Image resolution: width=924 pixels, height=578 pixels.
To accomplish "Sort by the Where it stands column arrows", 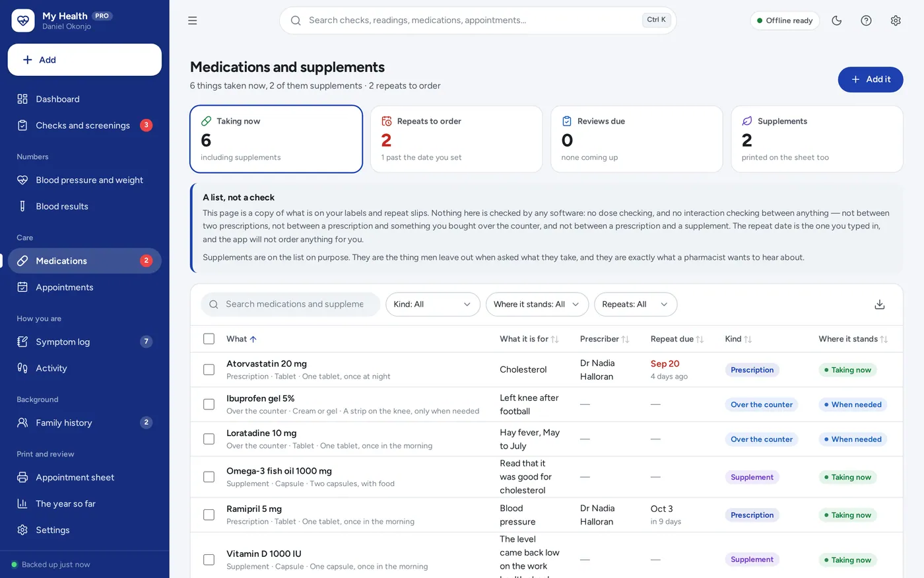I will coord(884,340).
